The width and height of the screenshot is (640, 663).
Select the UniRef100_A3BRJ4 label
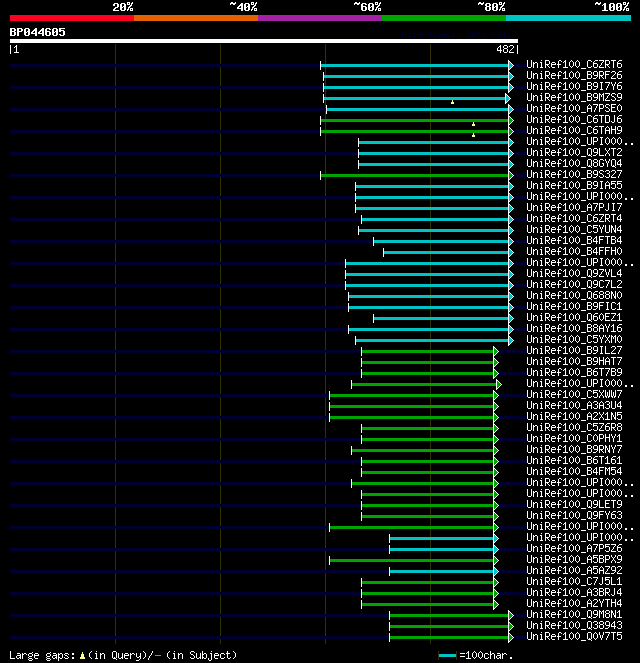574,592
